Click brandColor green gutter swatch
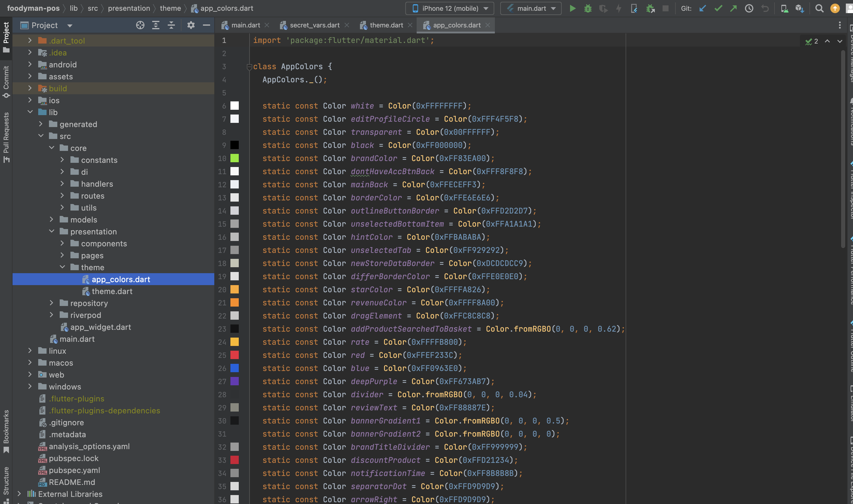This screenshot has width=853, height=504. [x=235, y=158]
